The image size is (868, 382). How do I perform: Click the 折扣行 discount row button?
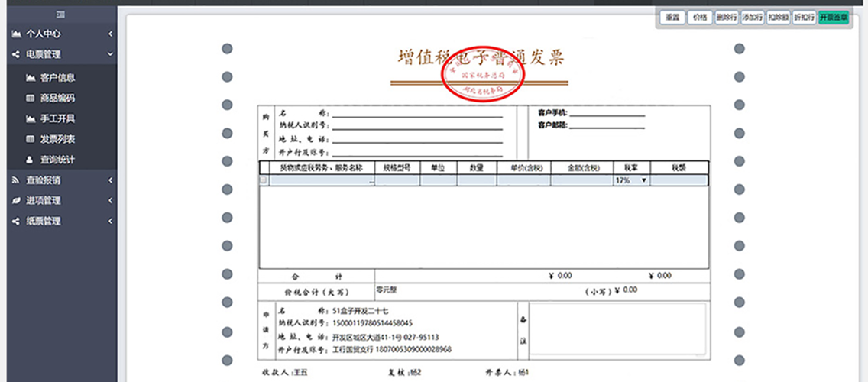[x=804, y=17]
